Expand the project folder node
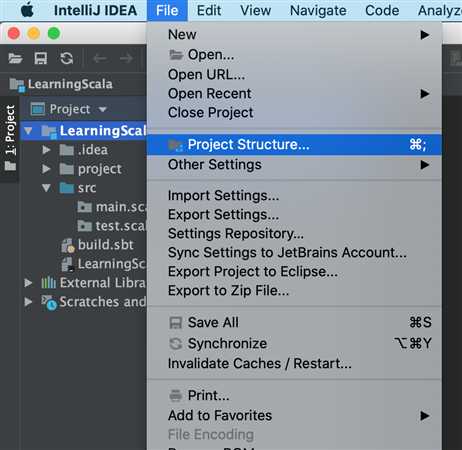Screen dimensions: 462x450 click(46, 169)
